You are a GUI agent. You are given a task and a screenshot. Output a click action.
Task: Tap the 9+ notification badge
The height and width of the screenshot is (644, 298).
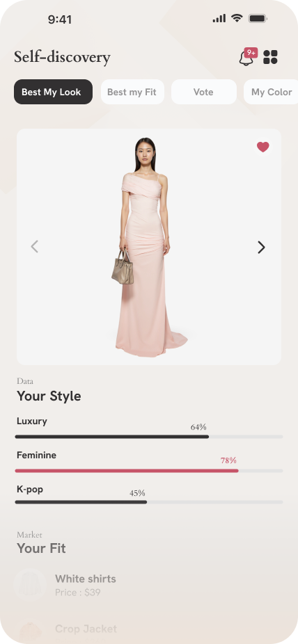pyautogui.click(x=251, y=53)
